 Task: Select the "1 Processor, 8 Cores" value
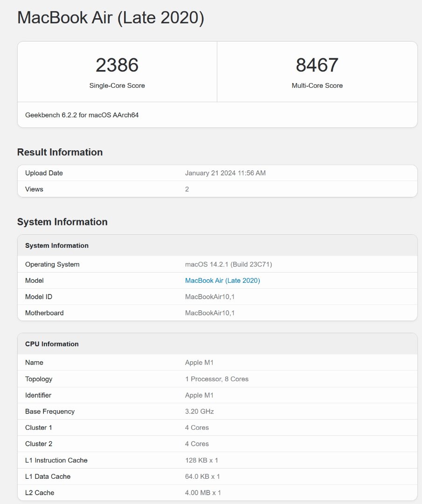(x=217, y=379)
